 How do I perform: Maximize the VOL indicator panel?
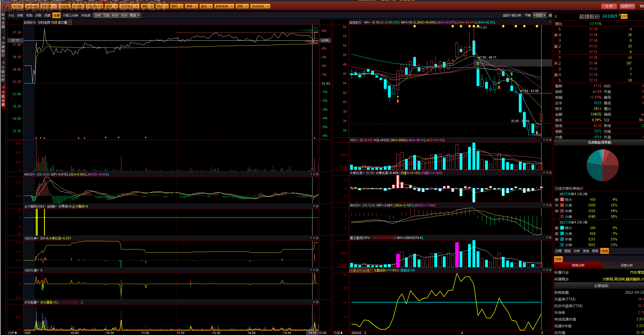click(547, 140)
